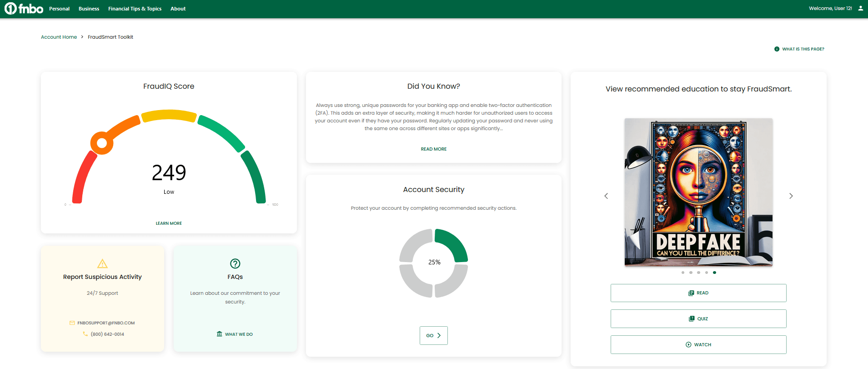Screen dimensions: 868x369
Task: Go to previous education slide arrow
Action: tap(606, 196)
